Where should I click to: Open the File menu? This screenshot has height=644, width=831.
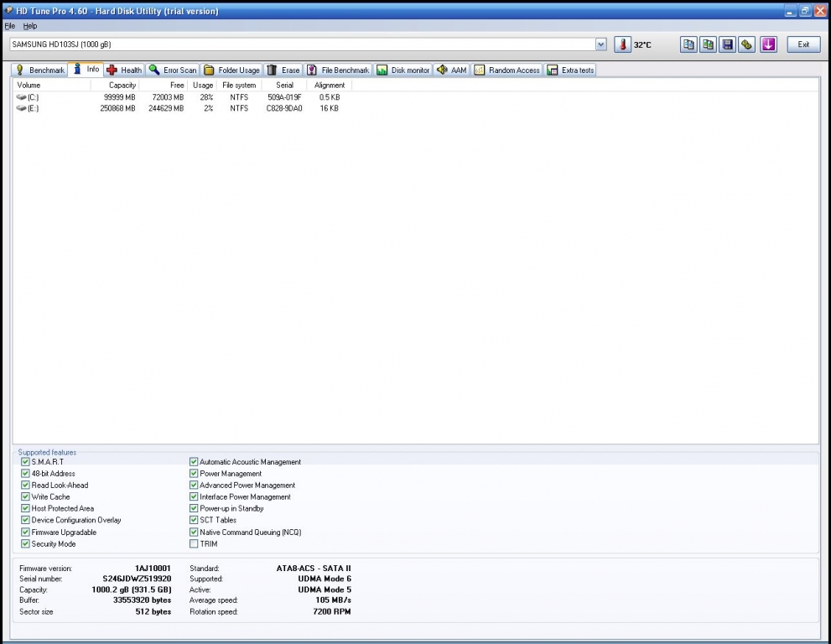(x=9, y=26)
